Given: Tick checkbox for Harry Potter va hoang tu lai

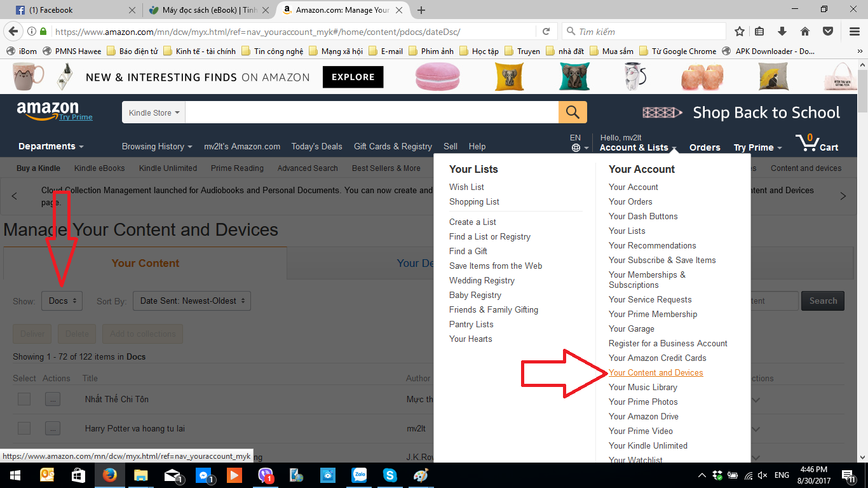Looking at the screenshot, I should 24,428.
